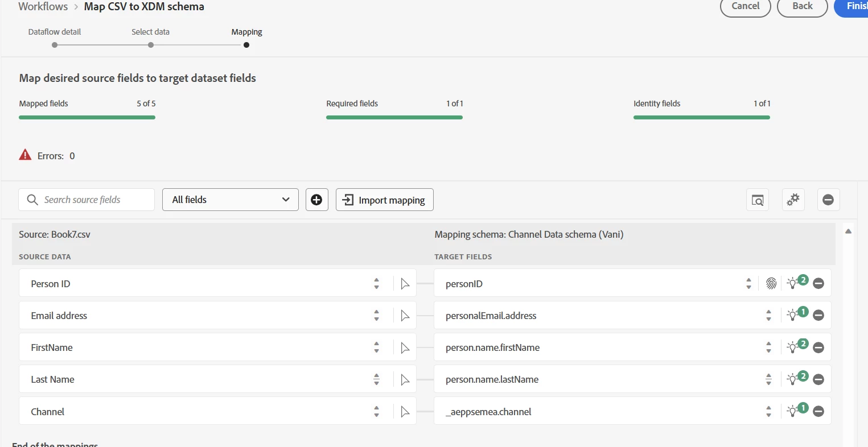
Task: Remove the personalEmail.address mapping row
Action: pos(818,315)
